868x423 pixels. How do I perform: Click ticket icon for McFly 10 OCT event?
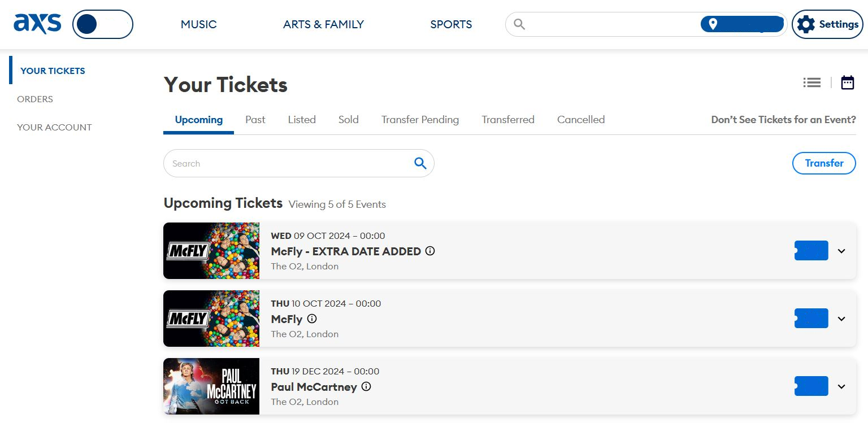(811, 319)
